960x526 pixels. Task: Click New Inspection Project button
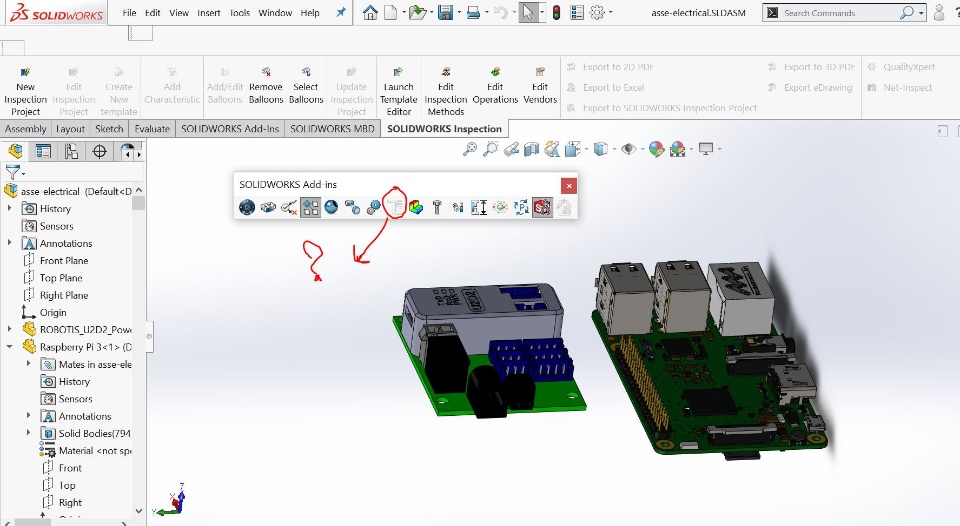[25, 91]
